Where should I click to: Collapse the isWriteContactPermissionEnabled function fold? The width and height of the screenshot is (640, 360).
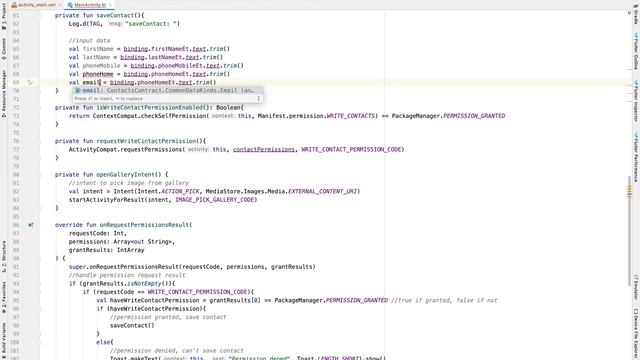40,108
